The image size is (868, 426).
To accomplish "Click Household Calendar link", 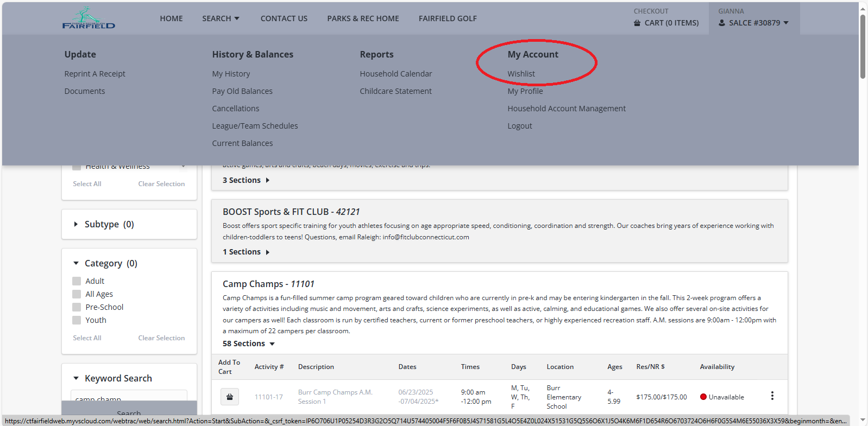I will pos(395,74).
